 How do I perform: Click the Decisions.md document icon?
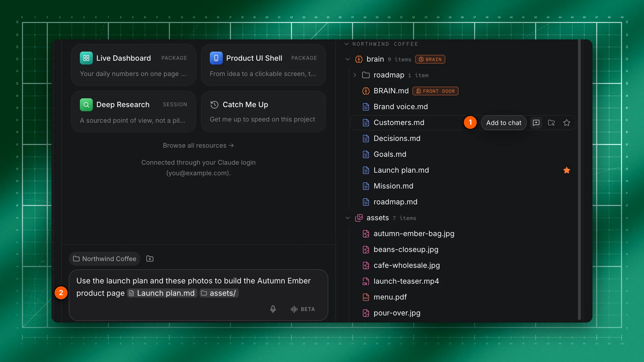tap(366, 139)
